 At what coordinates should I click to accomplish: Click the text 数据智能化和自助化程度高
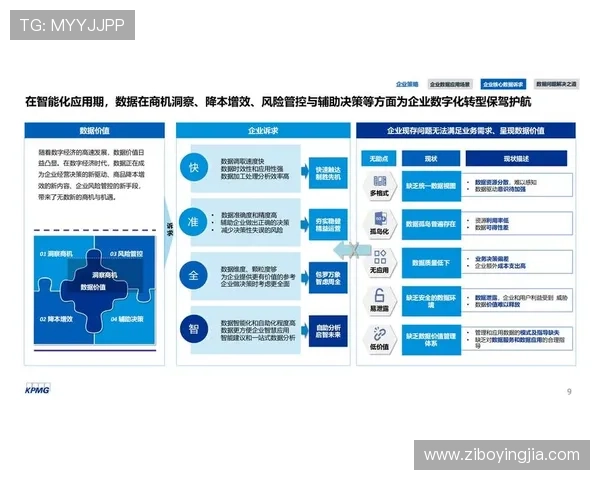tap(258, 323)
